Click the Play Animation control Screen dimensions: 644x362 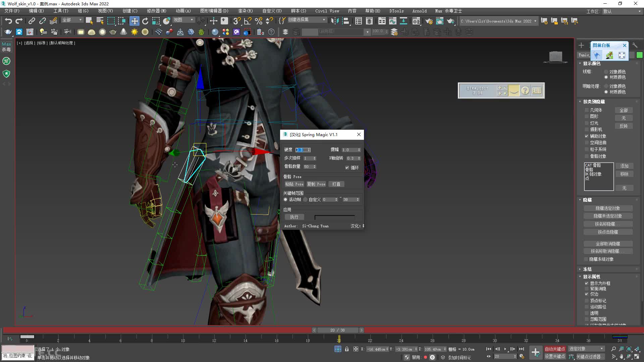click(505, 349)
